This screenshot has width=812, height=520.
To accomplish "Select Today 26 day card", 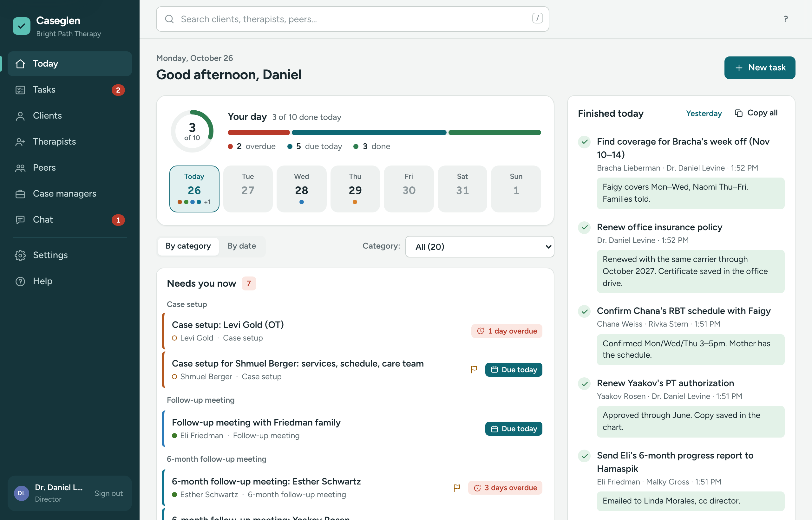I will tap(194, 189).
